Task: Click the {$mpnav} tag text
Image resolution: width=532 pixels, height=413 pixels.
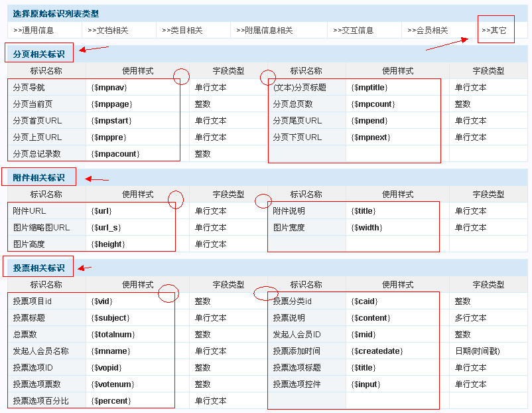Action: coord(109,88)
